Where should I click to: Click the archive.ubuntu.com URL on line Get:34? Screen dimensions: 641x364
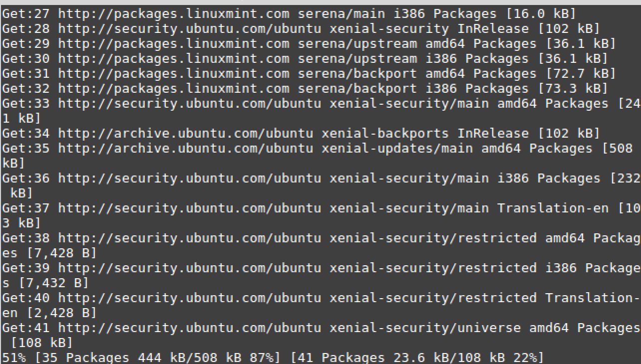pyautogui.click(x=186, y=134)
